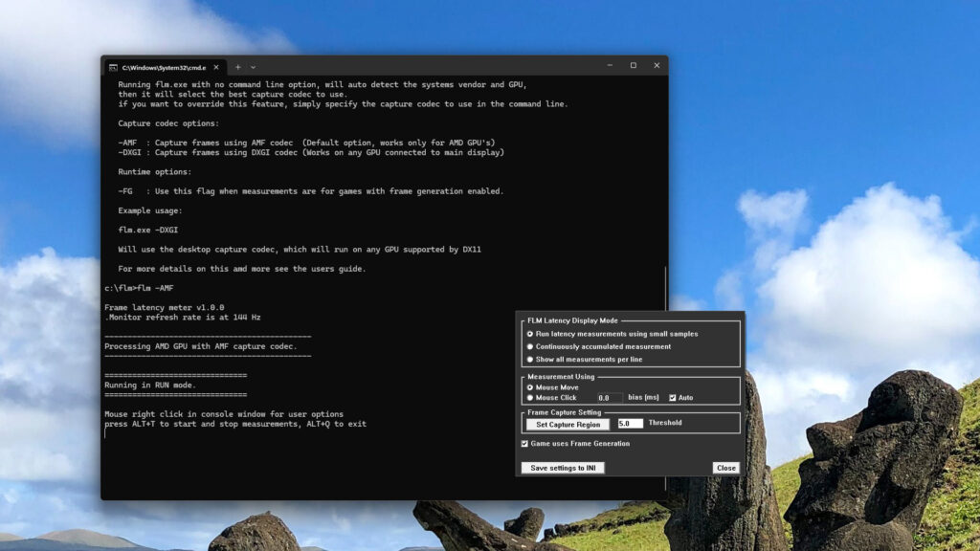Uncheck the Auto bias checkbox

tap(673, 397)
